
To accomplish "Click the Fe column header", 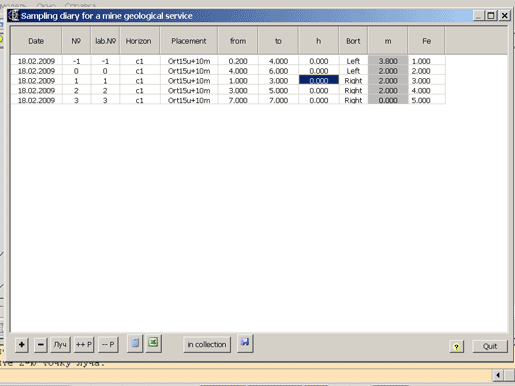I will 426,41.
